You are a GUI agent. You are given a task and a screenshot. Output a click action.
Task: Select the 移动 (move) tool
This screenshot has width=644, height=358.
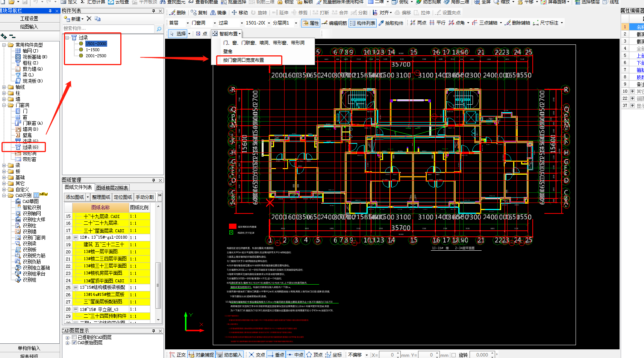coord(239,12)
